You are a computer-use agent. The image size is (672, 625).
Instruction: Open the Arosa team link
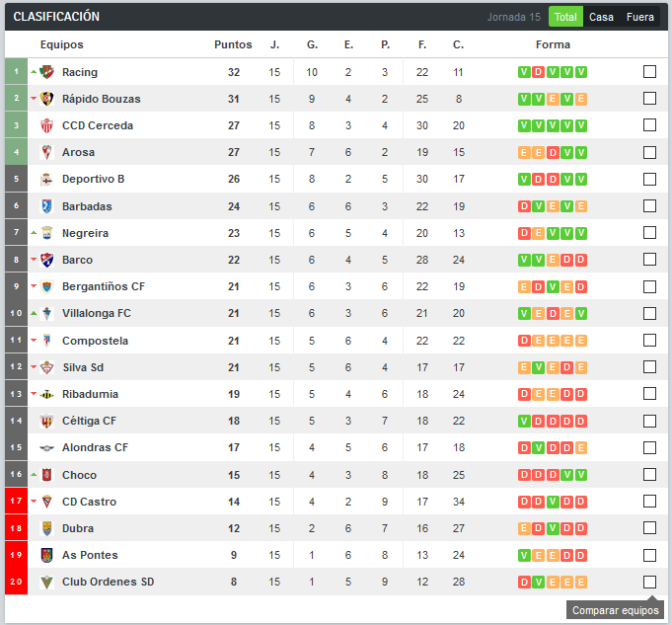pyautogui.click(x=78, y=152)
